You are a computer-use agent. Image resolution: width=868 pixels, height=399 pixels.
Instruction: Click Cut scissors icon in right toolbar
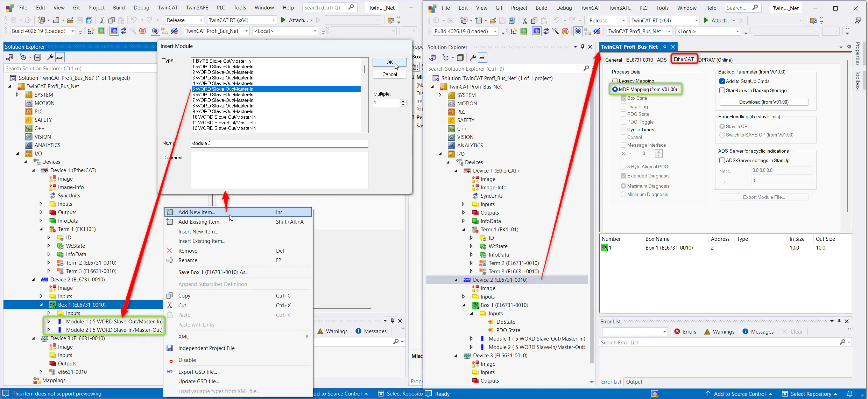point(524,21)
